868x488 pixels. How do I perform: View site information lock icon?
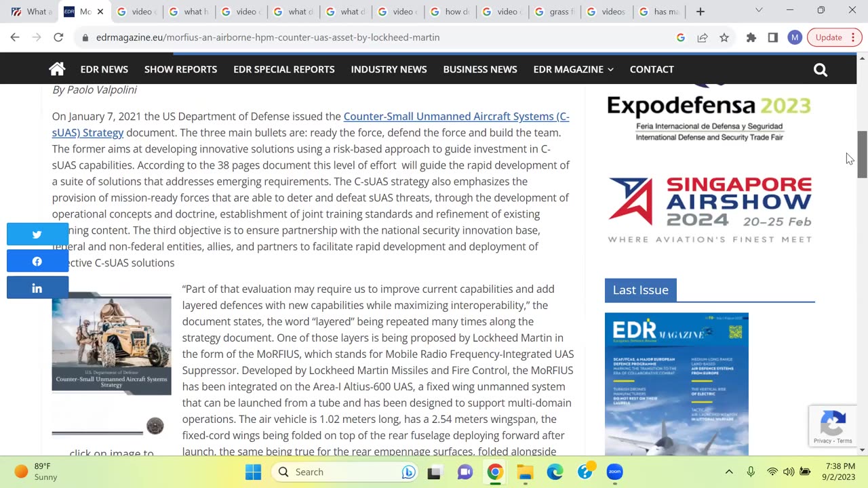tap(85, 37)
